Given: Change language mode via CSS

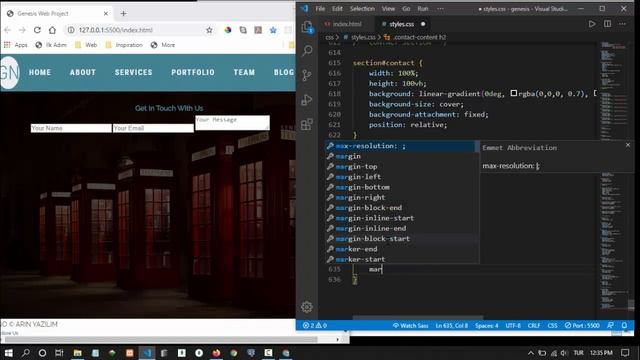Looking at the screenshot, I should point(552,325).
